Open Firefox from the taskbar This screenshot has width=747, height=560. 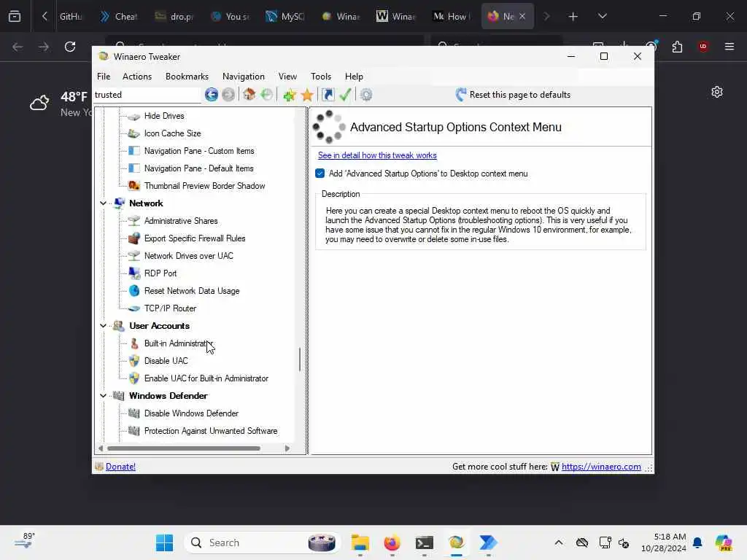pyautogui.click(x=392, y=542)
